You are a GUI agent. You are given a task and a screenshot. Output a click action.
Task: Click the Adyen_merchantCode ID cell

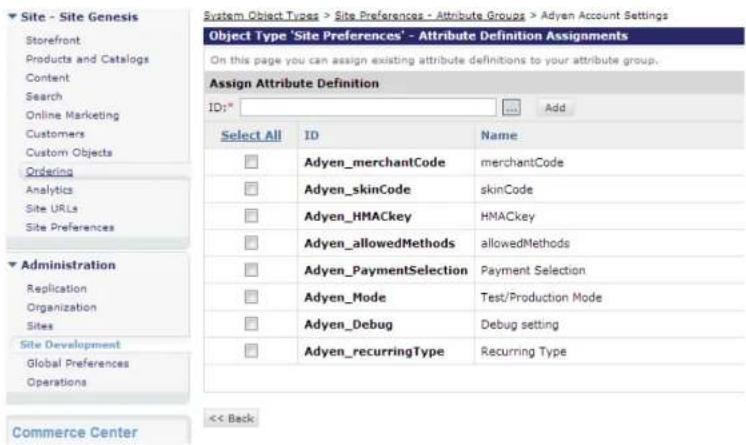375,162
